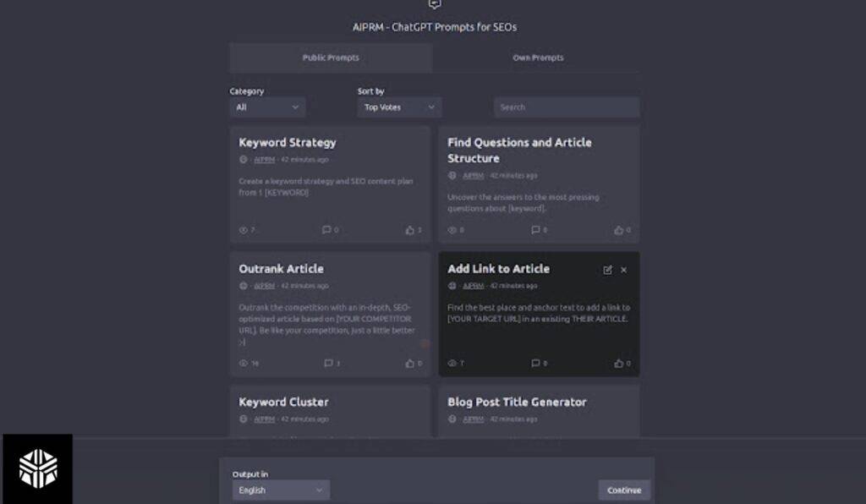Viewport: 866px width, 504px height.
Task: Upvote the Keyword Strategy prompt
Action: click(410, 230)
